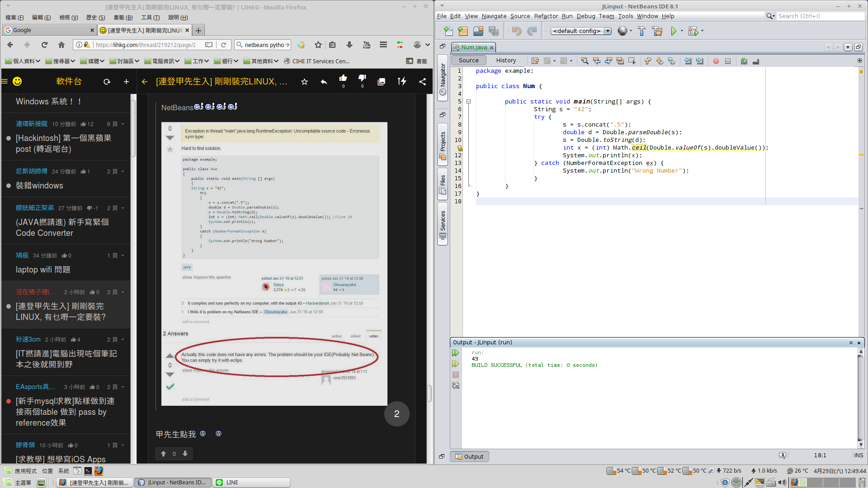
Task: Click page 2 floating round button
Action: click(x=396, y=414)
